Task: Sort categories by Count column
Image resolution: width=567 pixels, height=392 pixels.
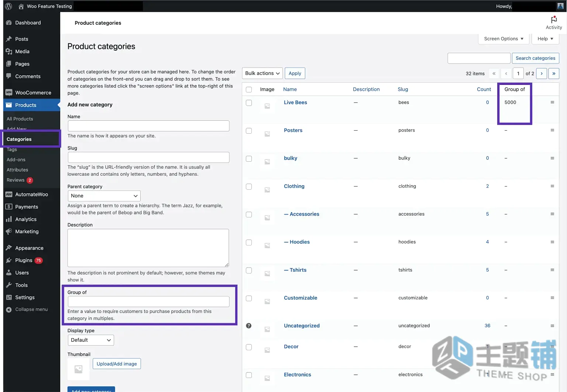Action: pos(484,89)
